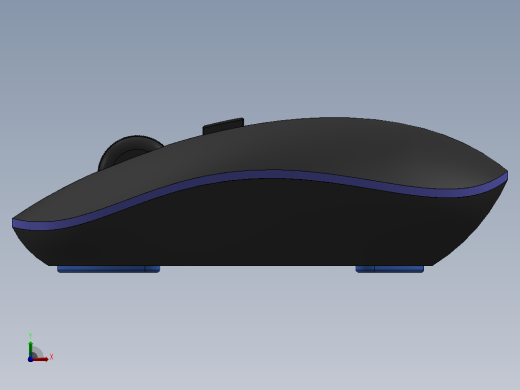Pick the small button atop the mouse
The width and height of the screenshot is (520, 390).
point(223,125)
